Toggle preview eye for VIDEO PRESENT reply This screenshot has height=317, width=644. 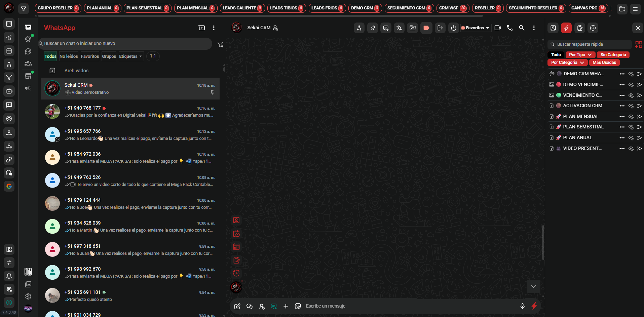631,149
